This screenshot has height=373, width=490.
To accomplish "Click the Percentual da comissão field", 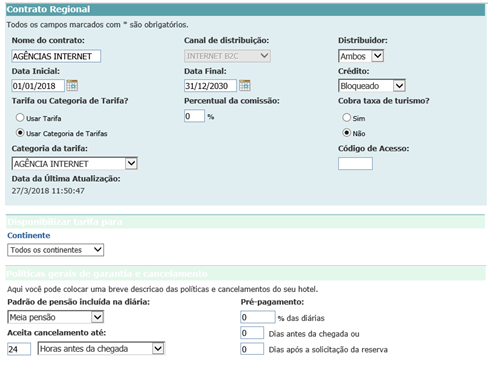I will [x=194, y=116].
